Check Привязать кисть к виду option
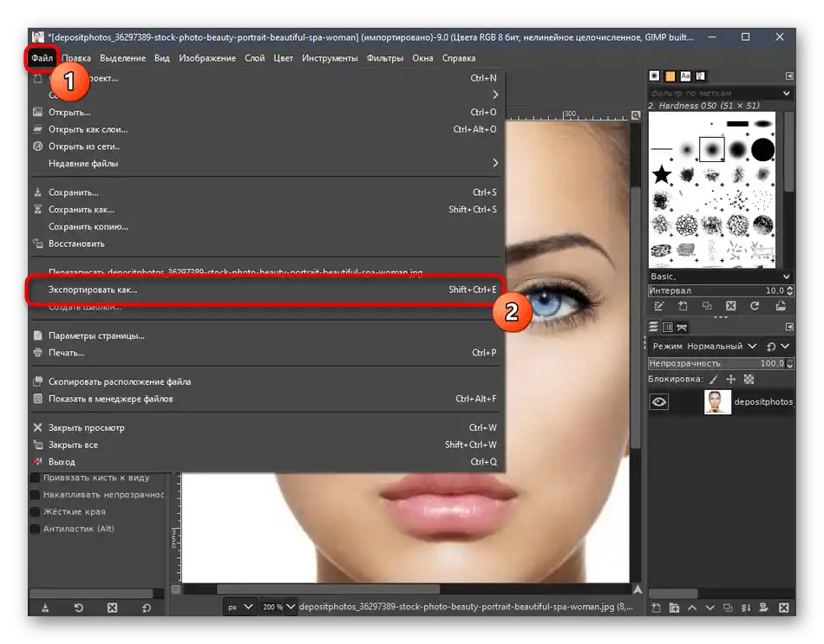 [x=36, y=478]
